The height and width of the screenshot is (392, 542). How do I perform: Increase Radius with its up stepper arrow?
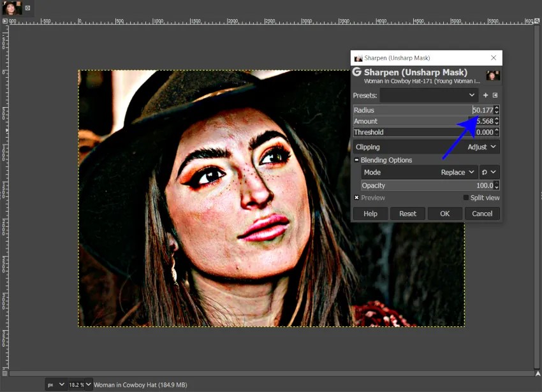(497, 108)
